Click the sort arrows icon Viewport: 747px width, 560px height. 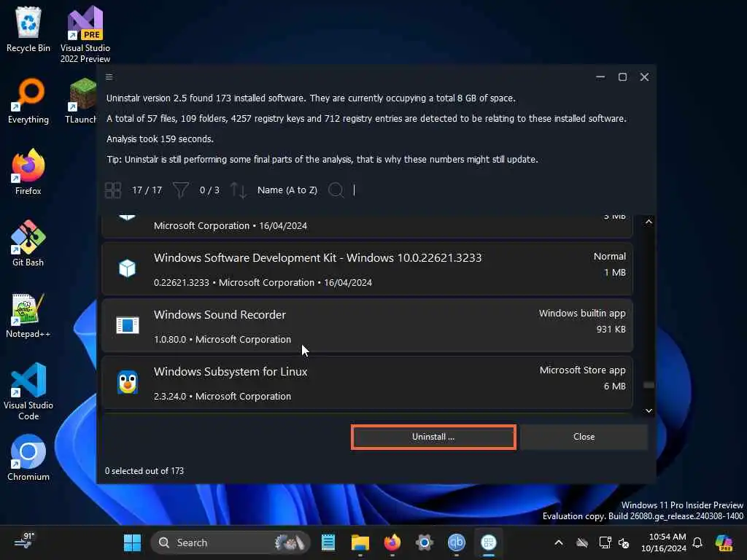pos(239,190)
